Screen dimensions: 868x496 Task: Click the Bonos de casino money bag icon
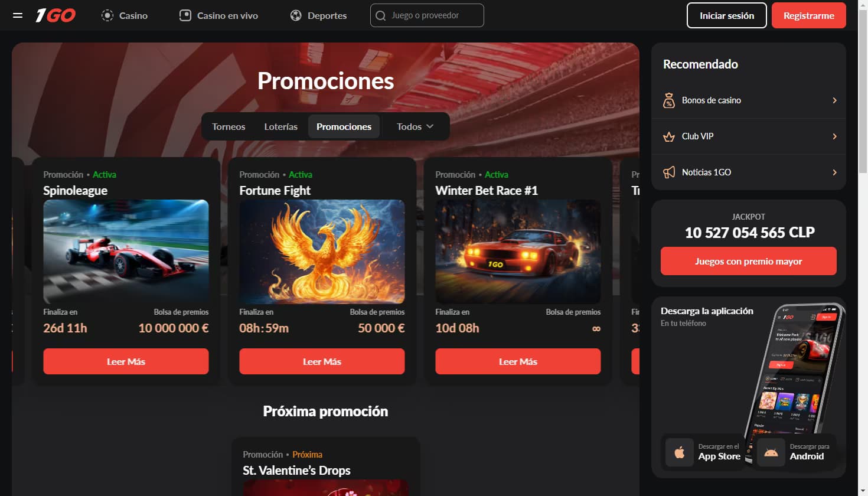[669, 100]
